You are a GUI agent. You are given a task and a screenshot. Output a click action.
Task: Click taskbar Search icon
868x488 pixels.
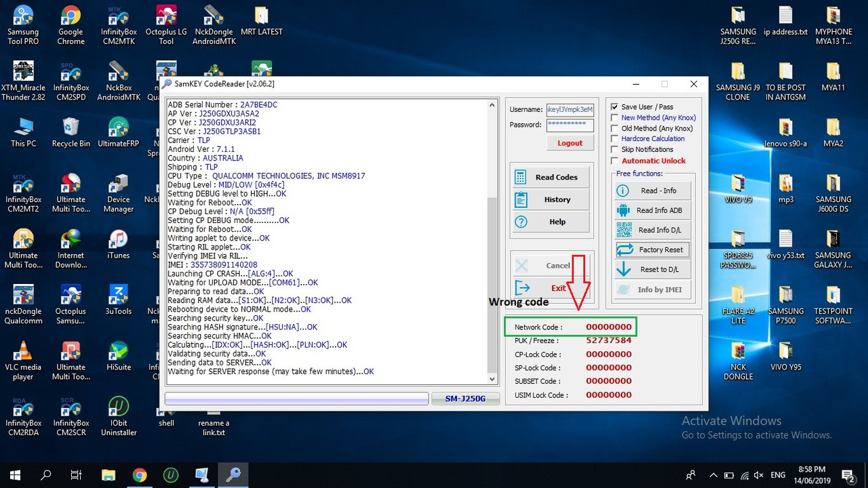[46, 474]
